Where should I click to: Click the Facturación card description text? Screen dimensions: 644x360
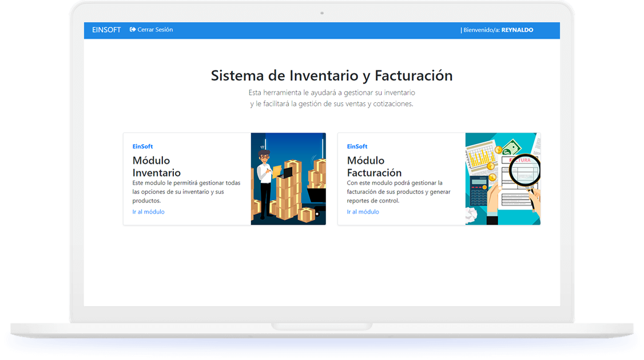[399, 191]
